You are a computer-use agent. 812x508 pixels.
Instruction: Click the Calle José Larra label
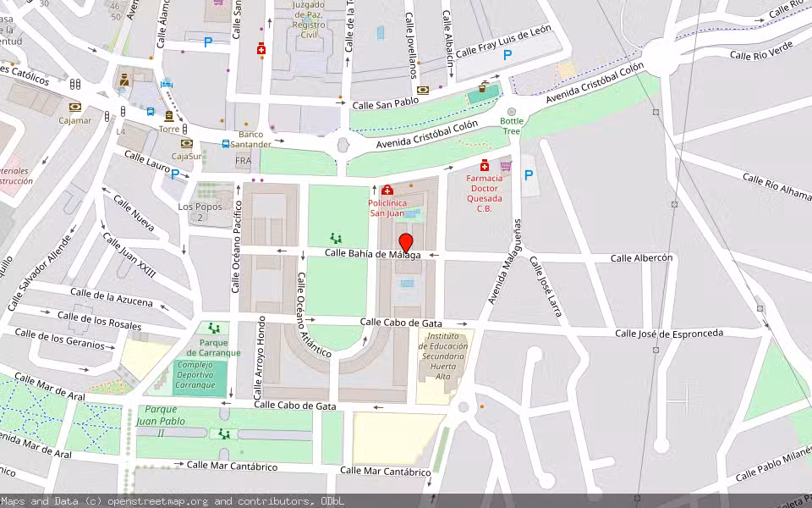pyautogui.click(x=546, y=286)
